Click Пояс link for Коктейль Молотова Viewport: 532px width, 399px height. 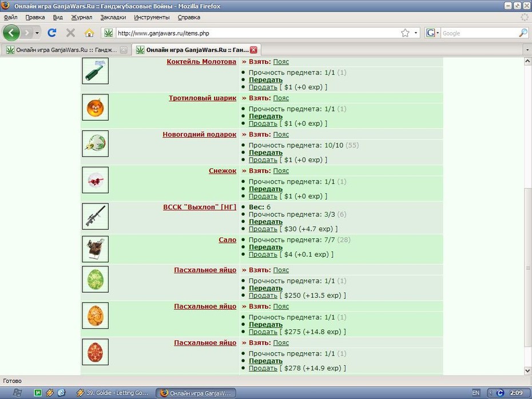[x=281, y=62]
